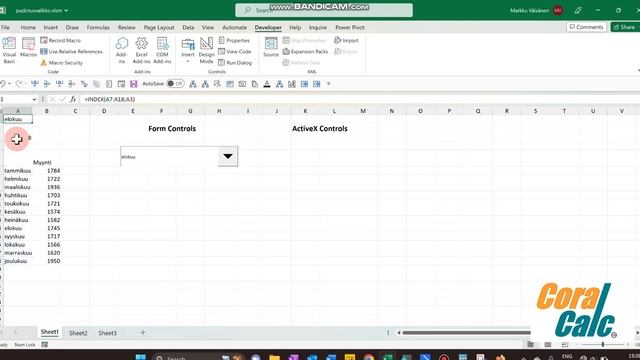Open control Properties

pyautogui.click(x=234, y=40)
